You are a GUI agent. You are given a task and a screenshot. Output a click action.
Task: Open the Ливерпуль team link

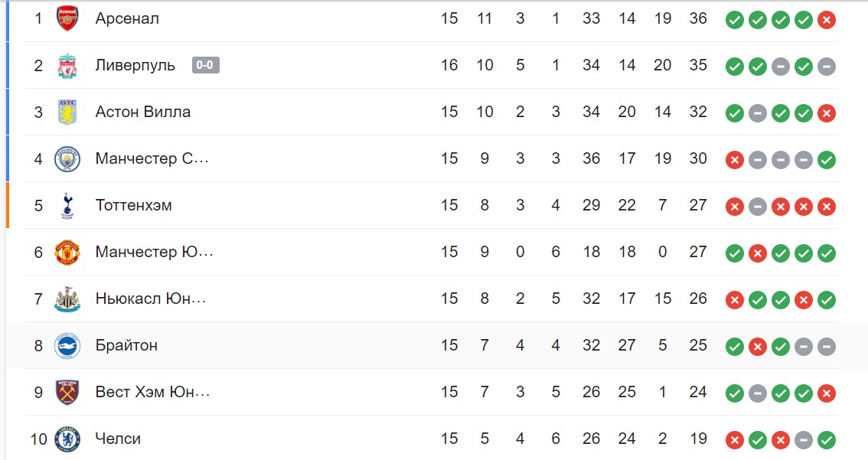tap(135, 65)
